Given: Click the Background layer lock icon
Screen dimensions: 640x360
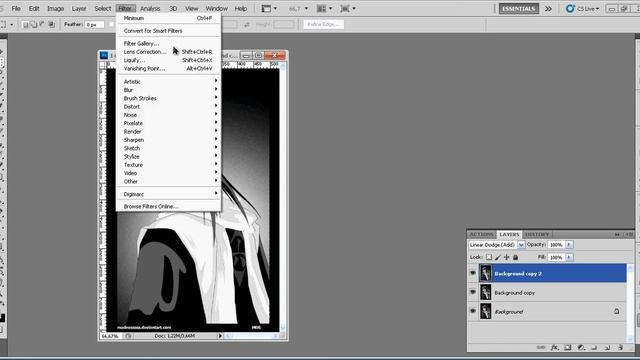Looking at the screenshot, I should tap(616, 311).
